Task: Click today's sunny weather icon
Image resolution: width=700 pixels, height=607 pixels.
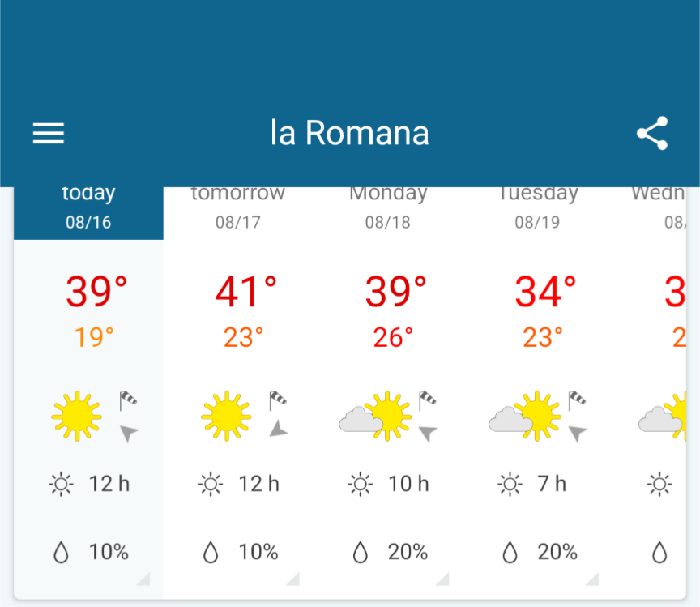Action: click(x=76, y=416)
